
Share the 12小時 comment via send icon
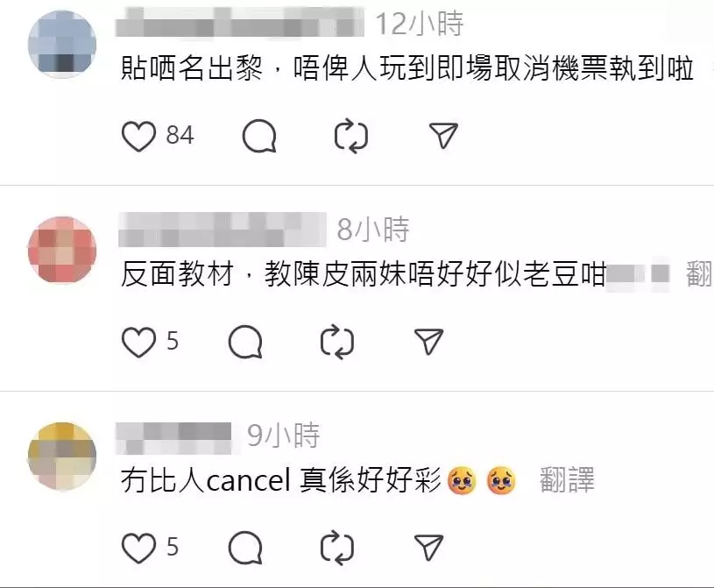[x=443, y=135]
